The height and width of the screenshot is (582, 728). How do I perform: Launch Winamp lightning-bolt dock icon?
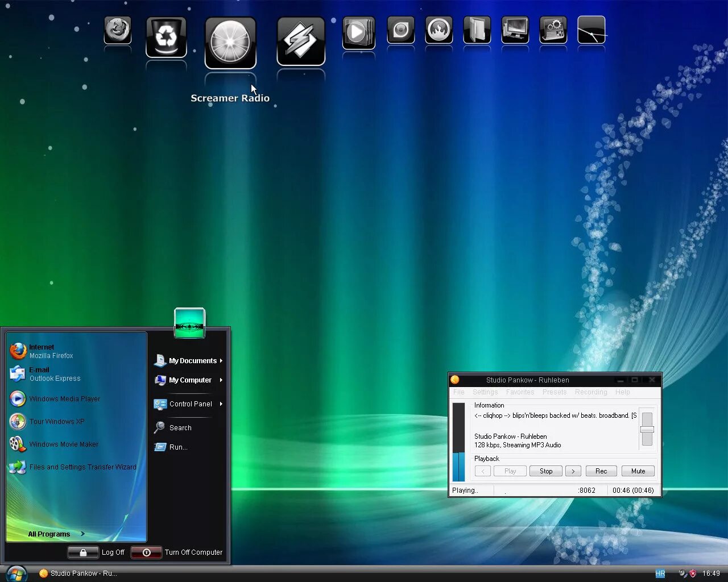pos(301,41)
